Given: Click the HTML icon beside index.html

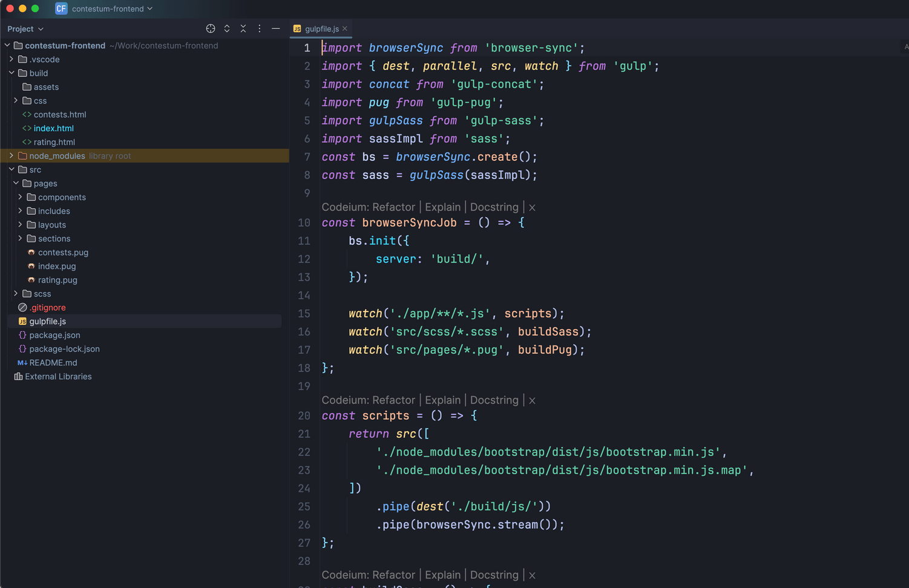Looking at the screenshot, I should pyautogui.click(x=27, y=128).
